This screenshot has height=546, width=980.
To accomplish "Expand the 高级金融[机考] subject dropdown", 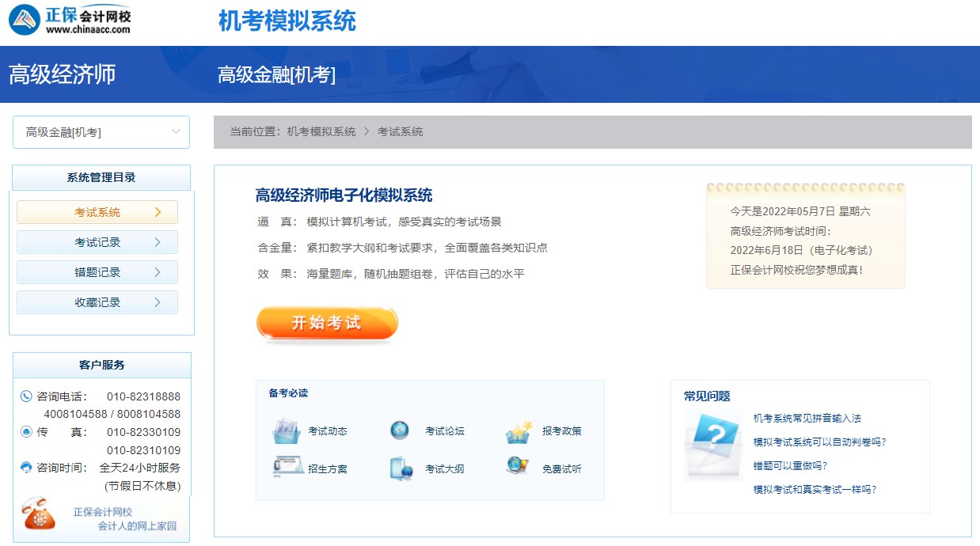I will (101, 132).
